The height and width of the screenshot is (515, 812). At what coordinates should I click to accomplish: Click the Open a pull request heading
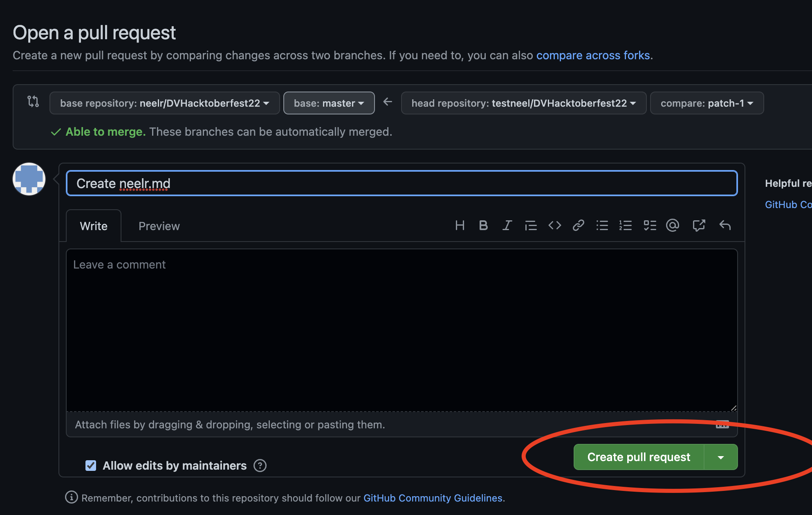click(94, 33)
